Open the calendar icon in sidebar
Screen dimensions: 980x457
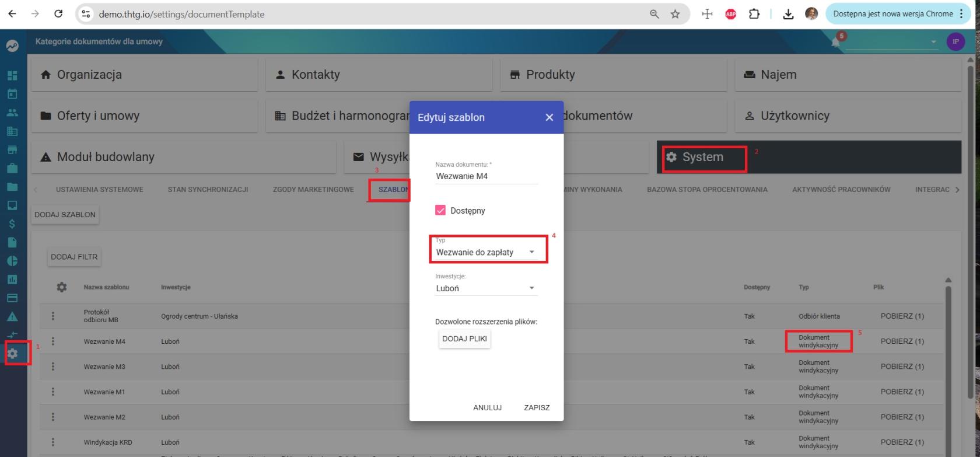click(12, 93)
